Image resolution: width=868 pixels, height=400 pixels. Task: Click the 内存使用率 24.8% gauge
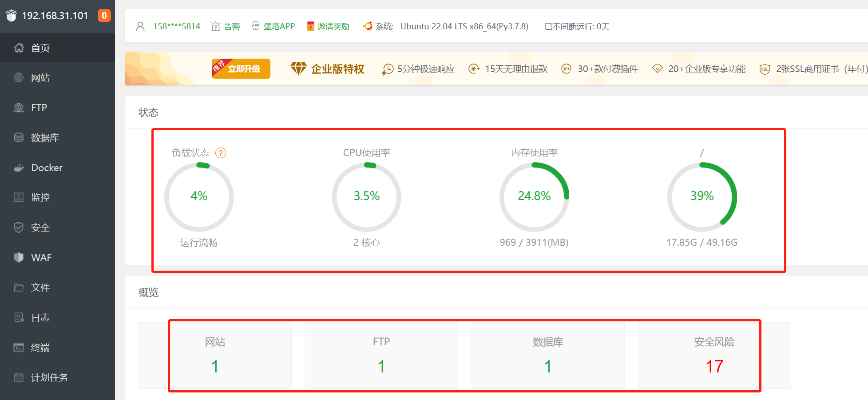(534, 197)
